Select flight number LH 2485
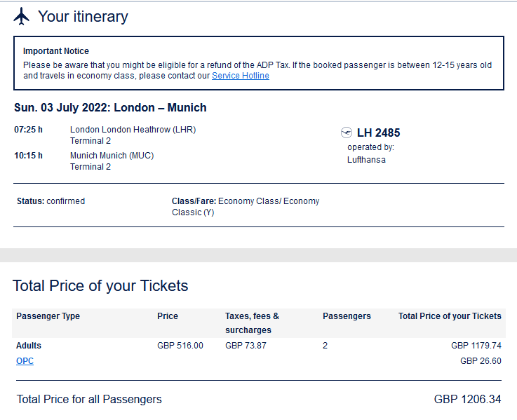The height and width of the screenshot is (420, 517). click(x=379, y=133)
